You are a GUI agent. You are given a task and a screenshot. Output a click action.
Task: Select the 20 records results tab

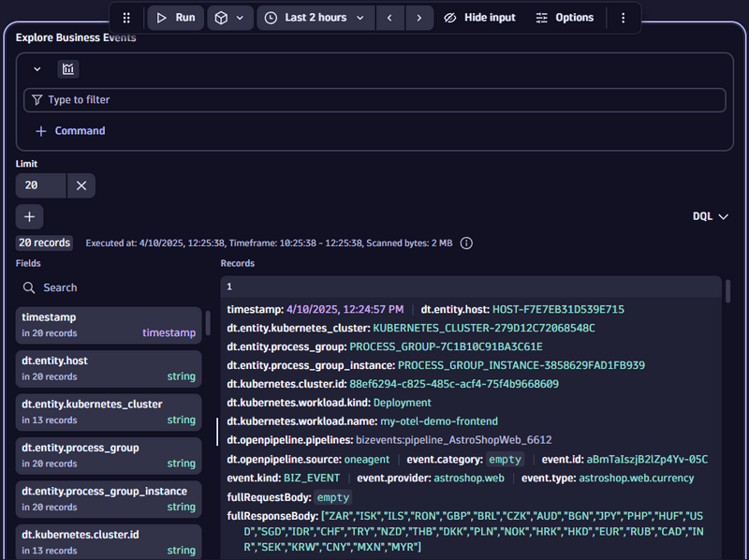[x=44, y=243]
